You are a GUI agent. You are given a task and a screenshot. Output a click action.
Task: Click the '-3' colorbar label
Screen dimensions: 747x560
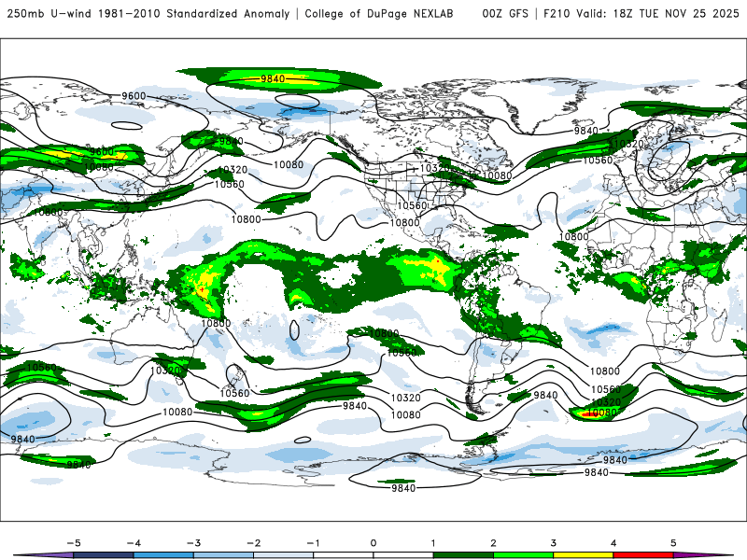(193, 543)
